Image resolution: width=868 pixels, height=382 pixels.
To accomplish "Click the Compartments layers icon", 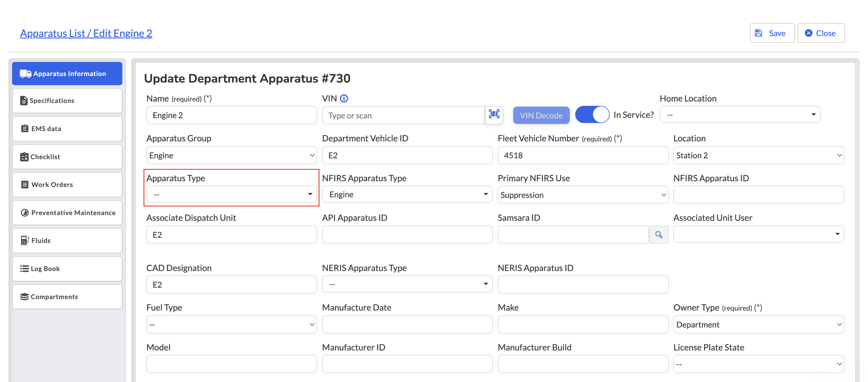I will pyautogui.click(x=24, y=297).
